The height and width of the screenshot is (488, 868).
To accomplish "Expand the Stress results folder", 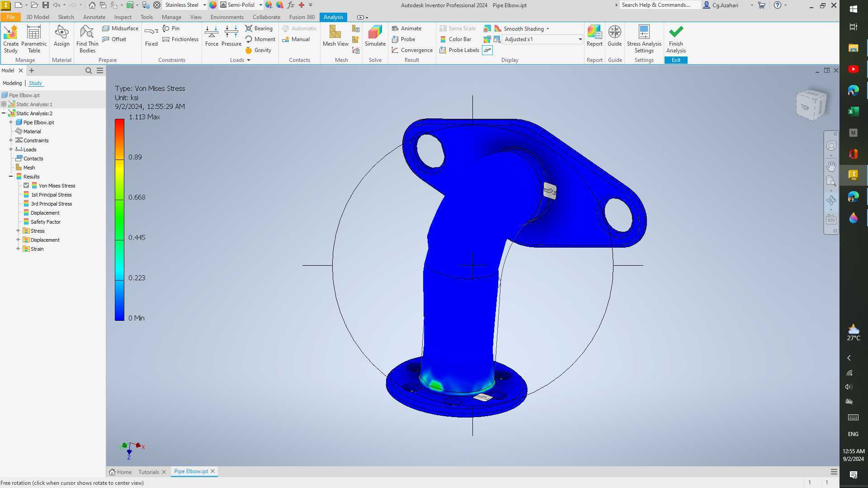I will tap(18, 230).
